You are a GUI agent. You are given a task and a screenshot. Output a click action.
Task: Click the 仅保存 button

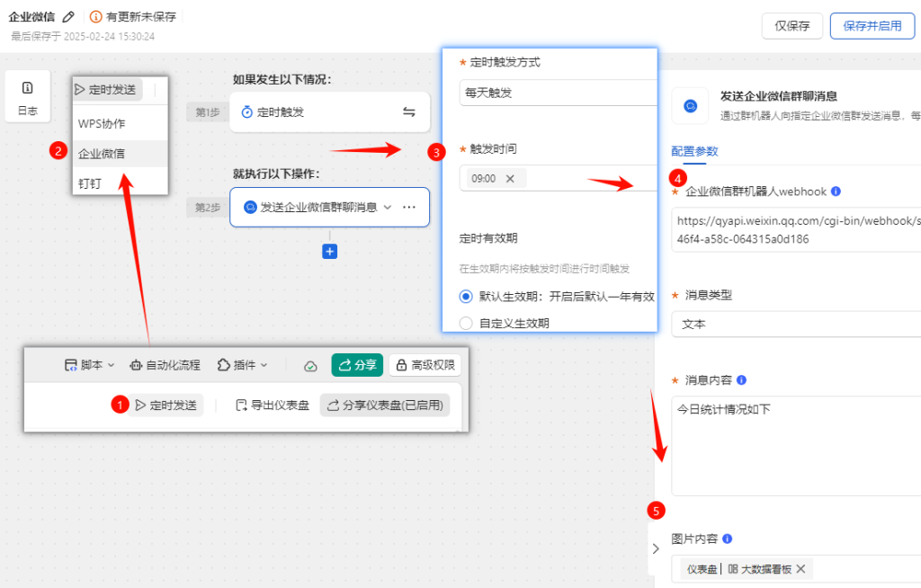tap(791, 26)
